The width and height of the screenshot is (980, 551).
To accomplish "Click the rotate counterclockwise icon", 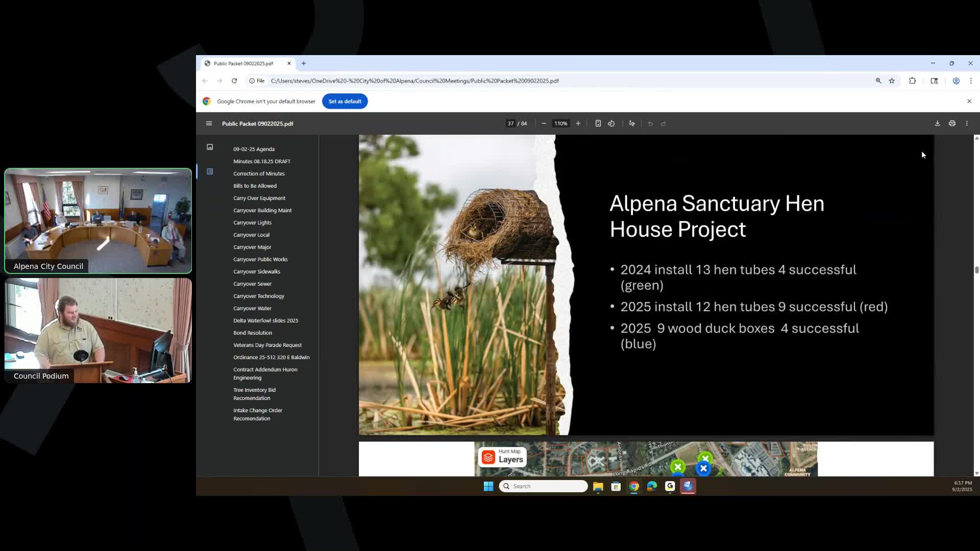I will point(611,123).
